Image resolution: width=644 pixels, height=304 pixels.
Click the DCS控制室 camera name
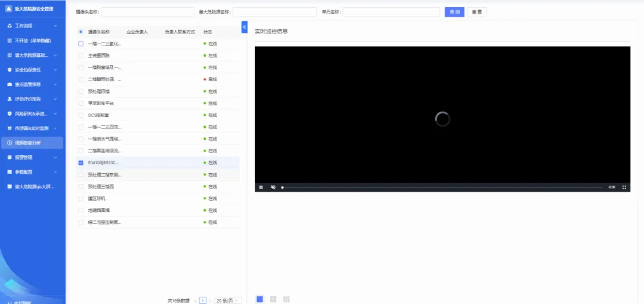98,115
